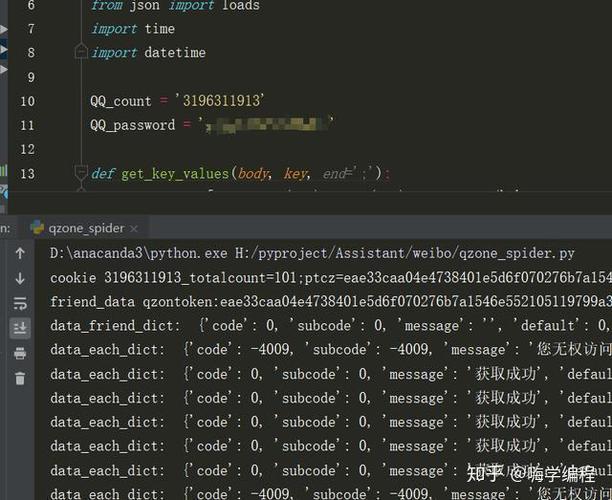Image resolution: width=612 pixels, height=500 pixels.
Task: Toggle soft-wrap icon in Run panel
Action: (20, 303)
